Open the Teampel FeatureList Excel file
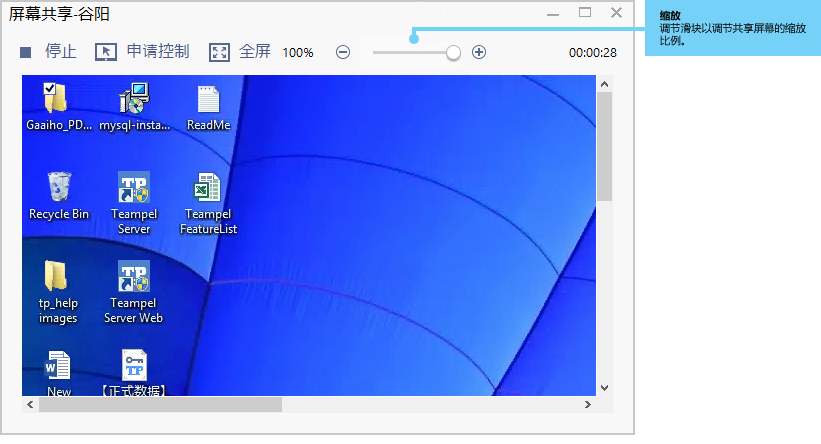 (208, 187)
